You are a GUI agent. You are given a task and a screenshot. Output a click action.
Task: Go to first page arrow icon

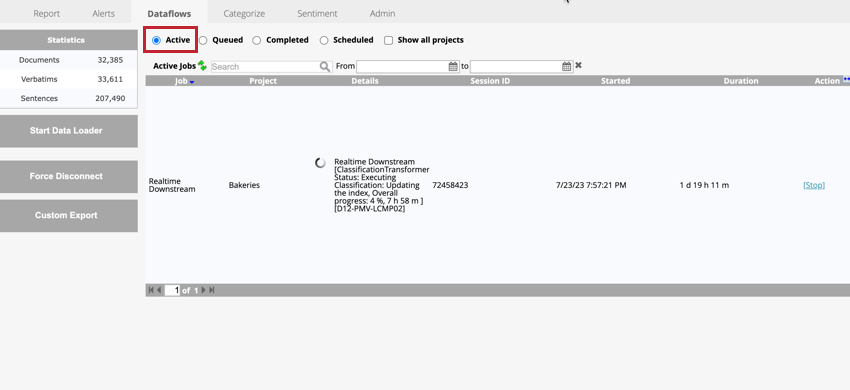point(151,290)
